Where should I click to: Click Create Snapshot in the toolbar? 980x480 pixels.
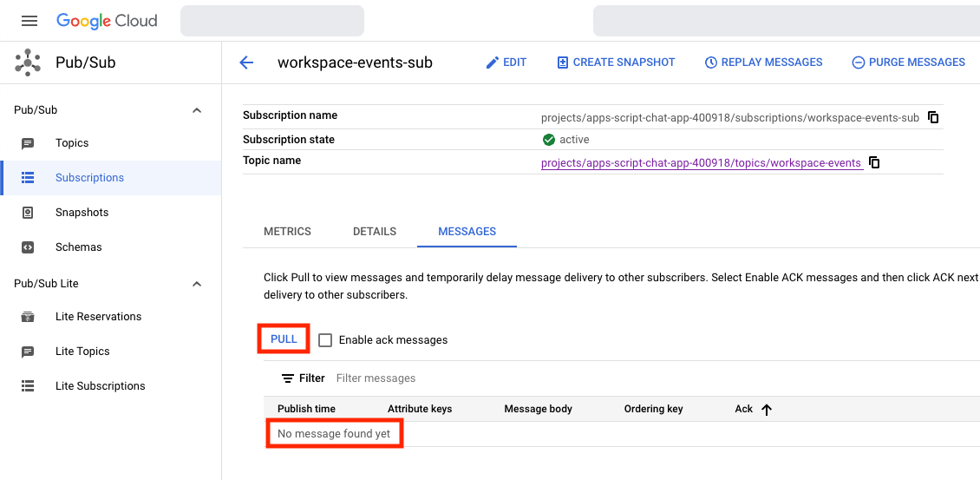pyautogui.click(x=616, y=62)
